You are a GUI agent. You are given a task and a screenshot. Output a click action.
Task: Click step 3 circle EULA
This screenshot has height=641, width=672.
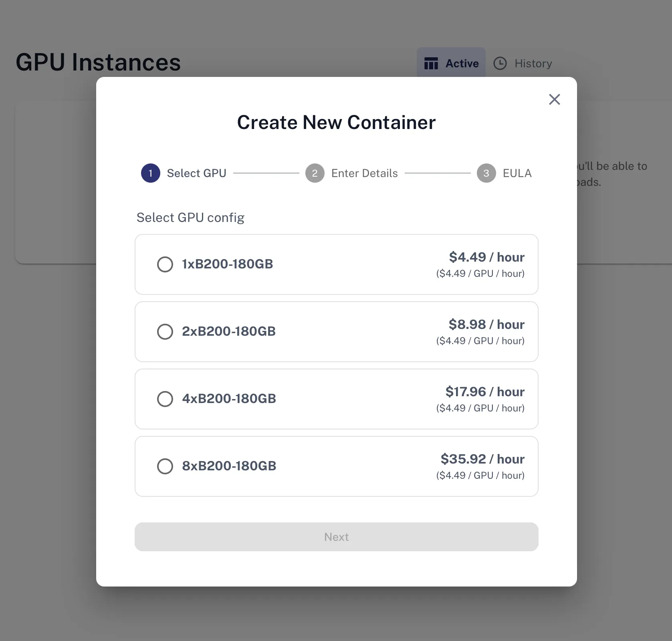point(486,173)
